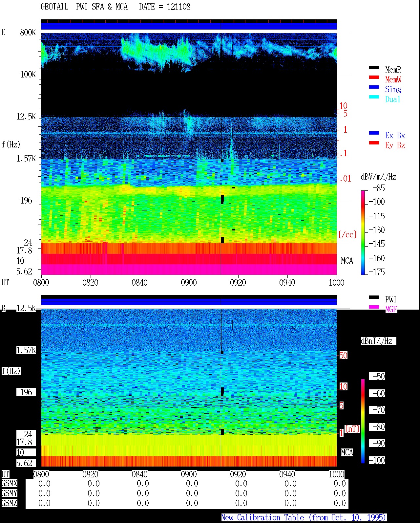This screenshot has width=420, height=523.
Task: Click the 'f(Hz)' axis label of E panel
Action: (x=11, y=144)
